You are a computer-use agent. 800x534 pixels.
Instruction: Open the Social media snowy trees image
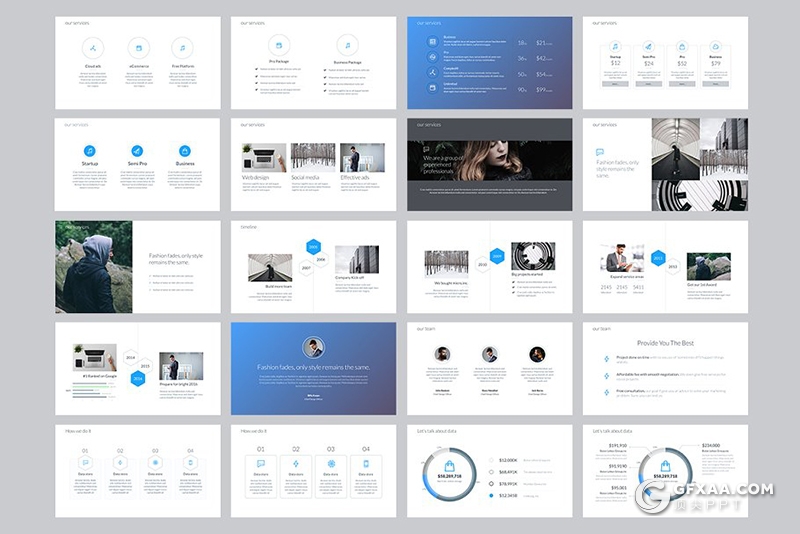(313, 157)
